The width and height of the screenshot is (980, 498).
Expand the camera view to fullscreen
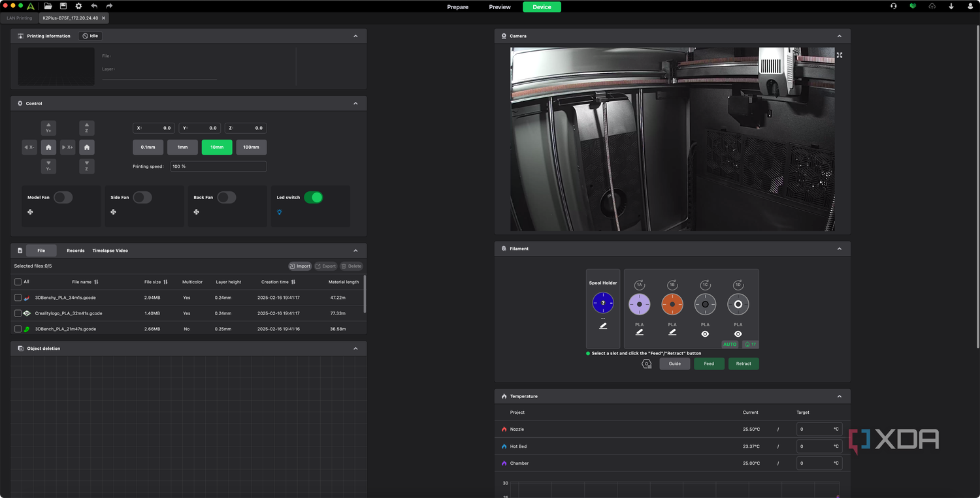coord(840,55)
